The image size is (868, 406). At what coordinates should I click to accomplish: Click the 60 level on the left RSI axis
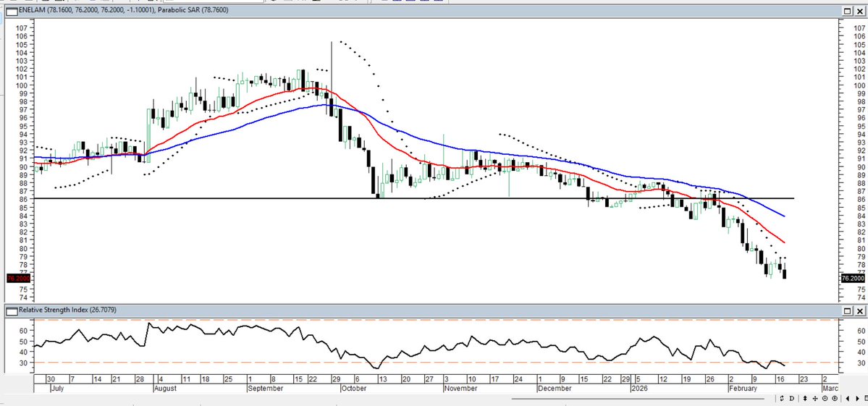click(x=25, y=331)
